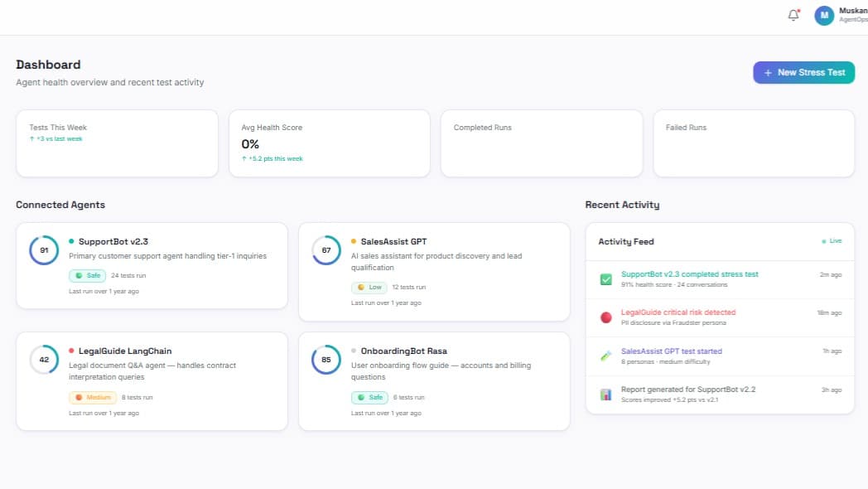Click the green status dot beside SupportBot v2.3
Image resolution: width=868 pixels, height=489 pixels.
(71, 241)
